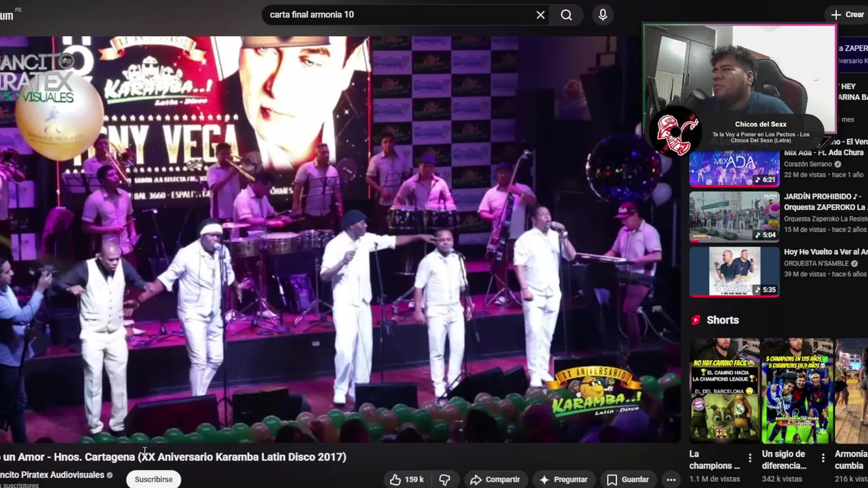This screenshot has width=868, height=488.
Task: Open the three-dot more actions menu
Action: click(671, 479)
